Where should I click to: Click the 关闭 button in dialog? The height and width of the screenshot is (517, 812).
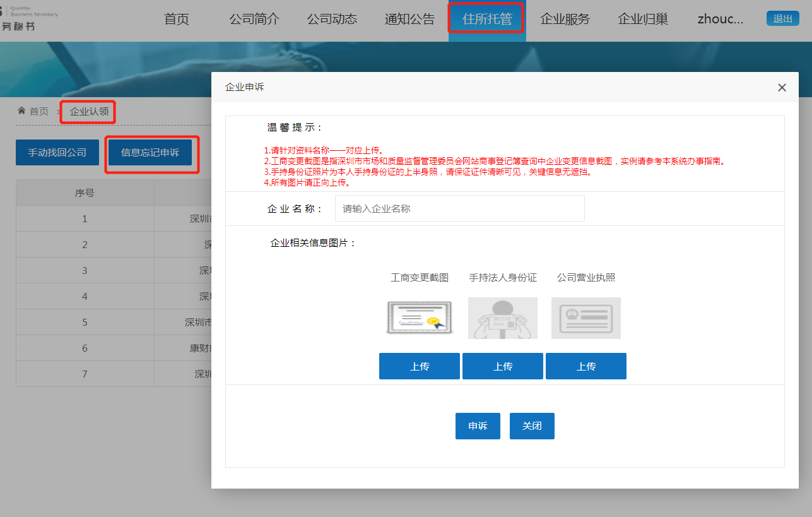[x=532, y=426]
